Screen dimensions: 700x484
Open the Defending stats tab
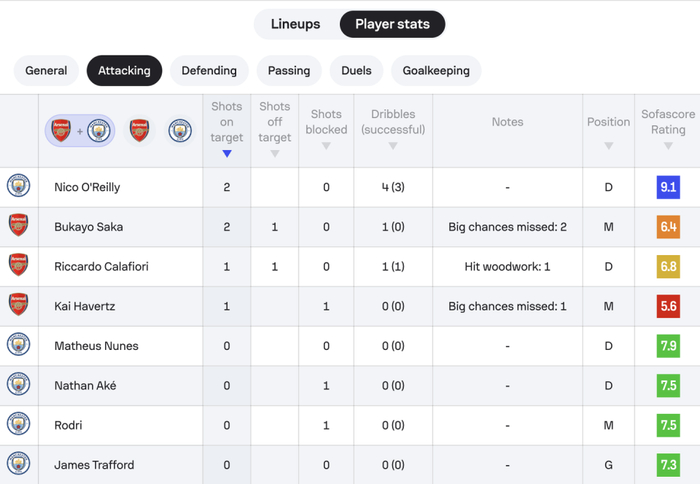209,71
